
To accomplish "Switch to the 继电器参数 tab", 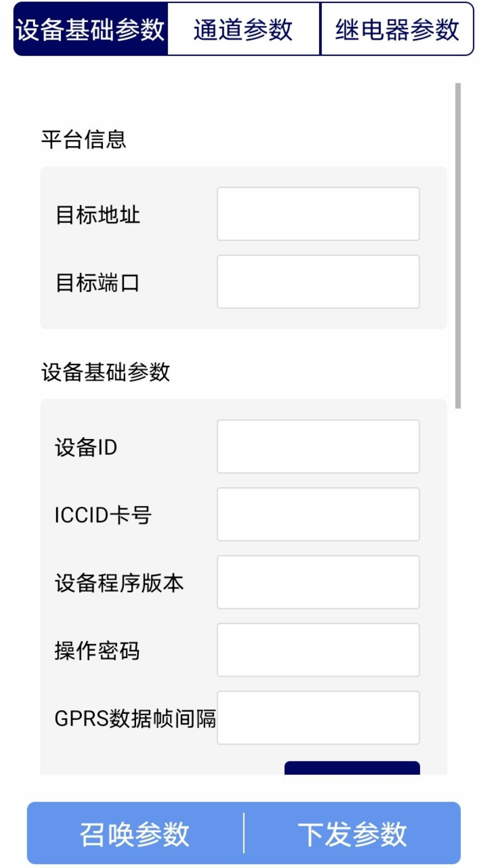I will point(397,28).
